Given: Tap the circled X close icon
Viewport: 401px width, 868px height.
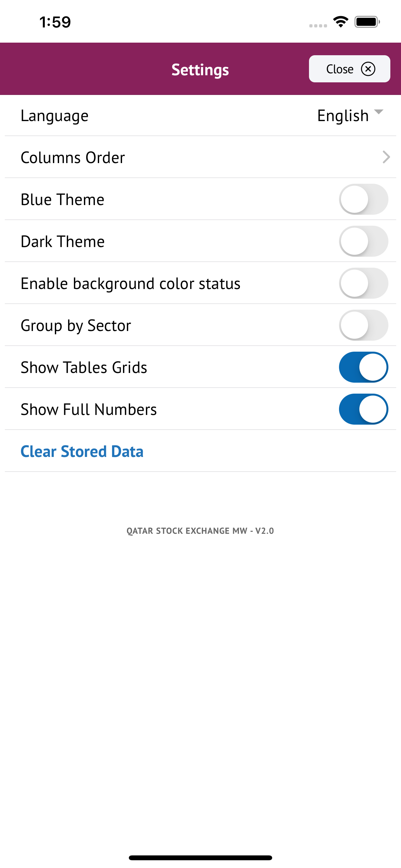Looking at the screenshot, I should 368,69.
